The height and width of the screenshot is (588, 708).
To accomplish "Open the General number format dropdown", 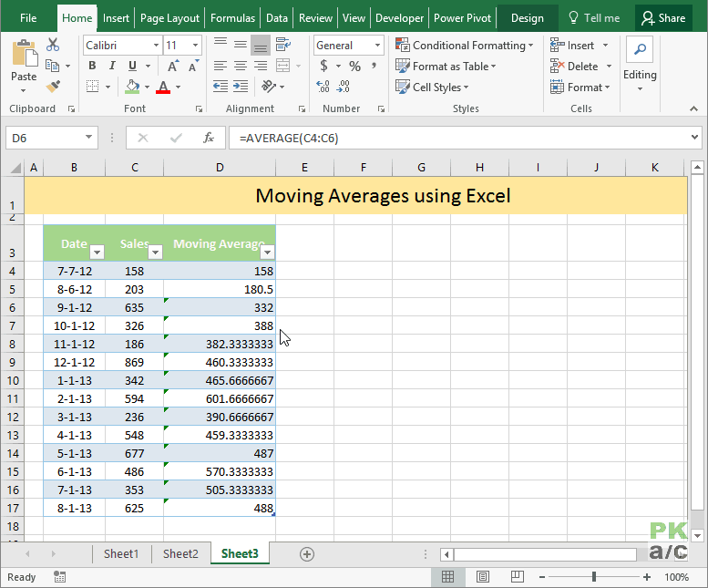I will coord(377,46).
